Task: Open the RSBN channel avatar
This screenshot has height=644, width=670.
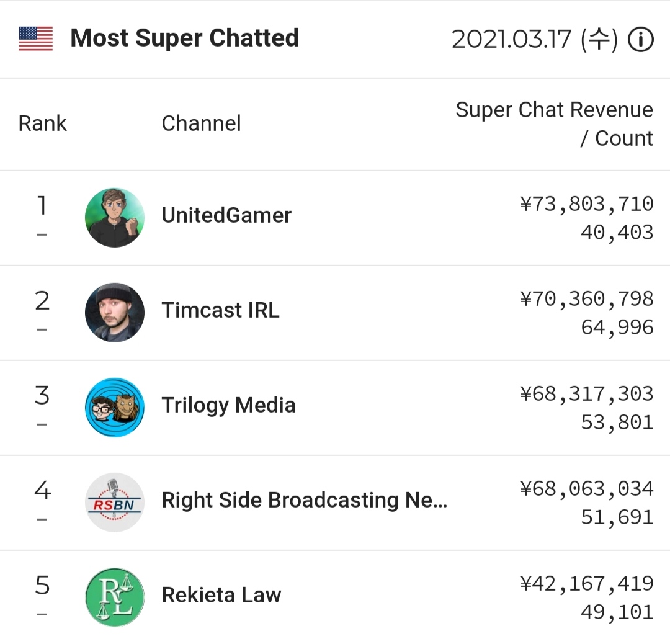Action: click(x=115, y=502)
